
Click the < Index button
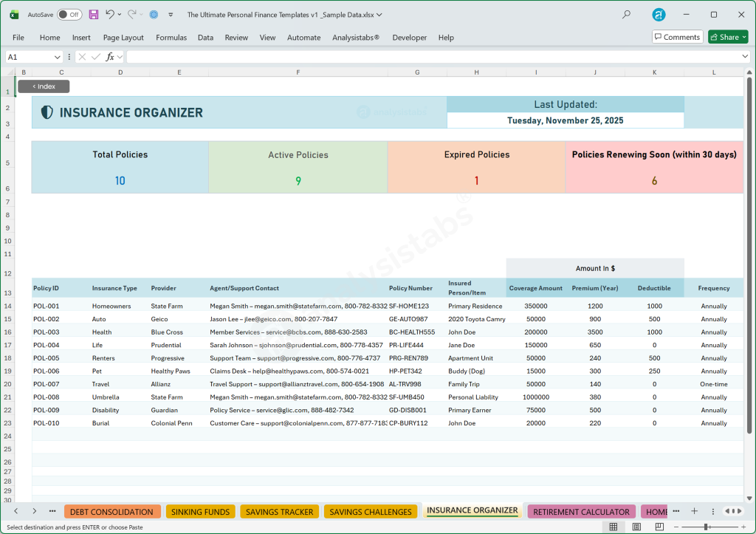(43, 86)
